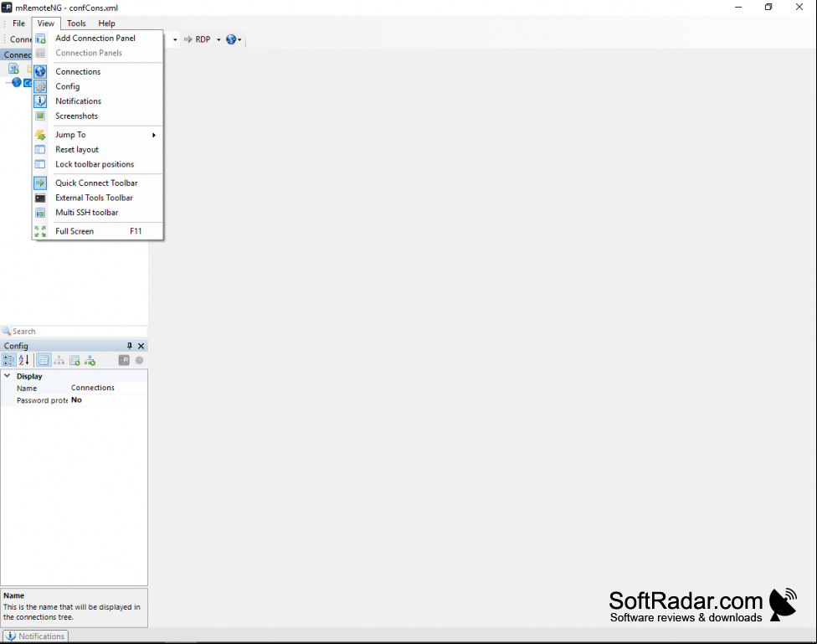Close the Config panel
817x644 pixels.
141,346
